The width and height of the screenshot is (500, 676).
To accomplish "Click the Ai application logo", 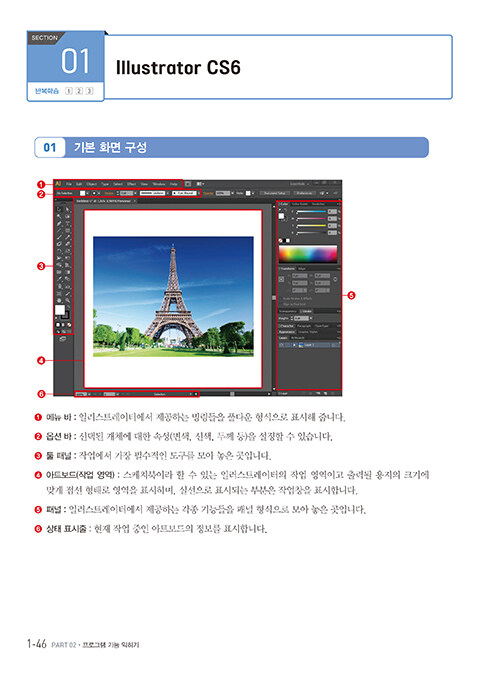I will coord(58,184).
